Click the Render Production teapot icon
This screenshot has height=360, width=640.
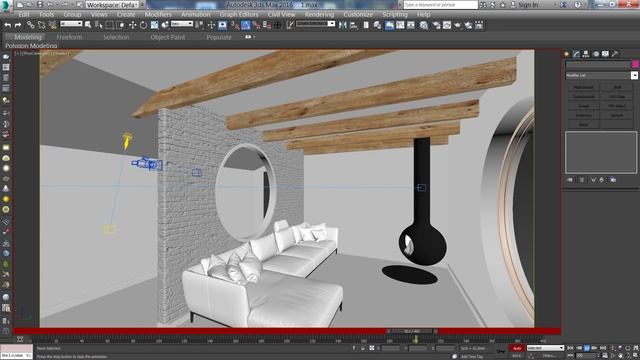458,25
